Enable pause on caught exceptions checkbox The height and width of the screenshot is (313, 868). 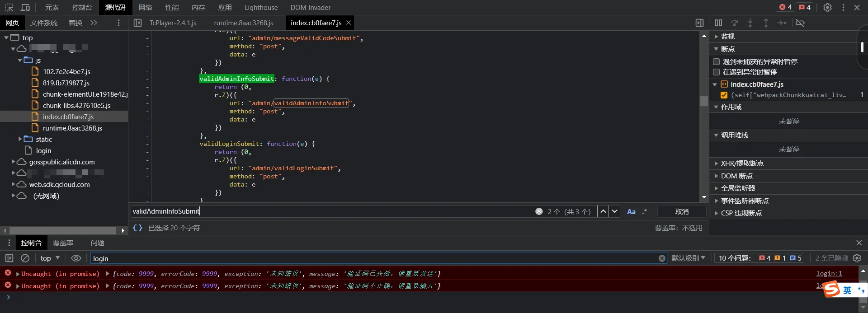point(716,72)
